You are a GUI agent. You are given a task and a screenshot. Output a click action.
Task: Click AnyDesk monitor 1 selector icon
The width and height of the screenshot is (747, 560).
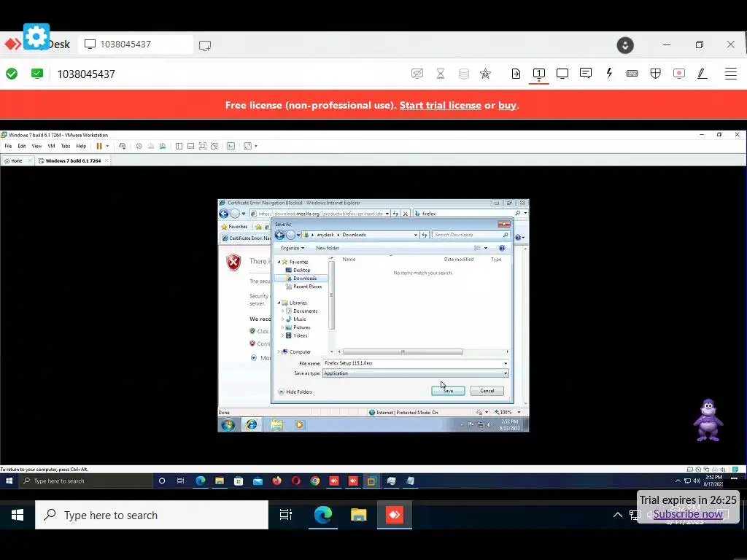coord(539,74)
